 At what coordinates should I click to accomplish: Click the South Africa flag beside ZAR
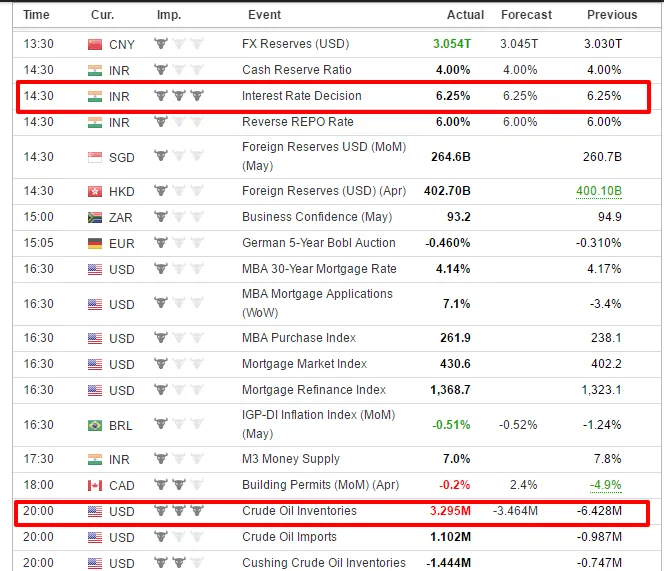click(x=95, y=216)
